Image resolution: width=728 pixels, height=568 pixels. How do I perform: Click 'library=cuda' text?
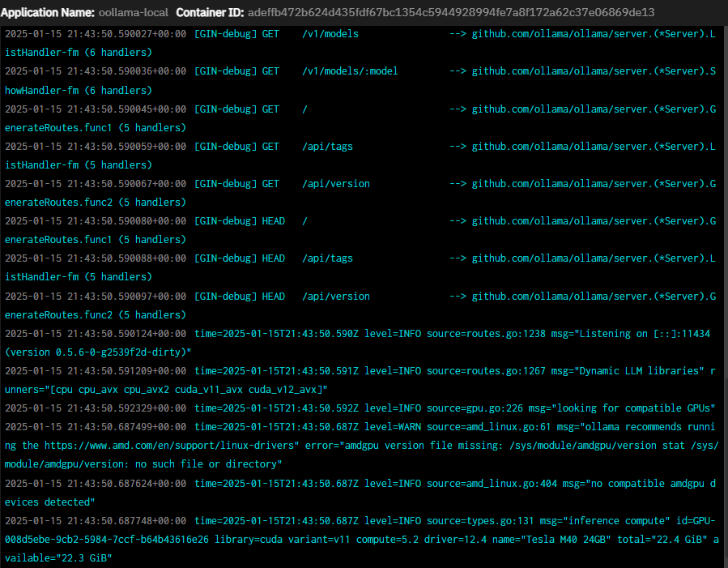(249, 540)
